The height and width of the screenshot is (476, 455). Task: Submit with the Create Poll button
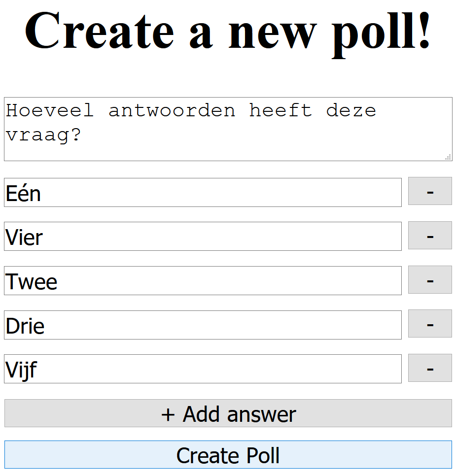(228, 455)
